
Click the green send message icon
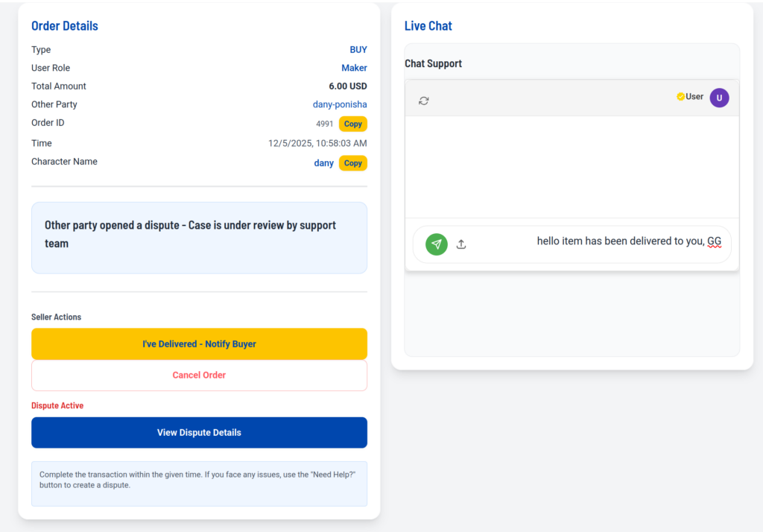(437, 244)
